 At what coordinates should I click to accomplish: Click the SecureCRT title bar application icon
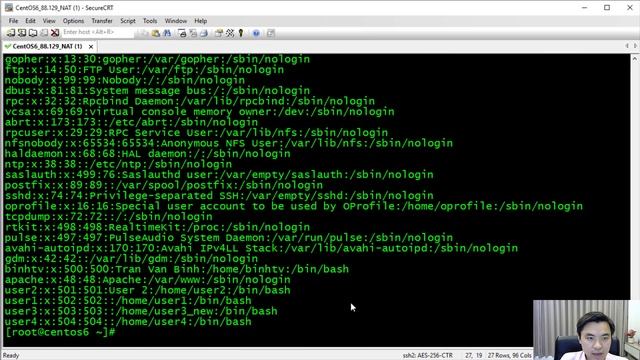[9, 7]
